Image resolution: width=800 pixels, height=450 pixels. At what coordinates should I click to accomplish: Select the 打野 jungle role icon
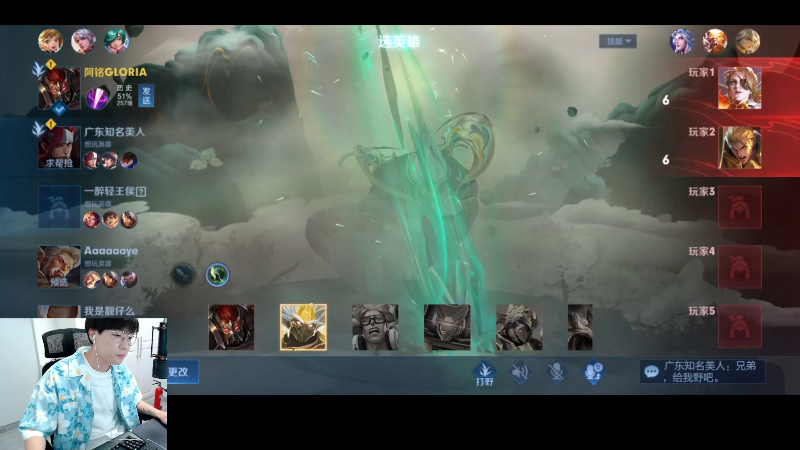pos(484,373)
